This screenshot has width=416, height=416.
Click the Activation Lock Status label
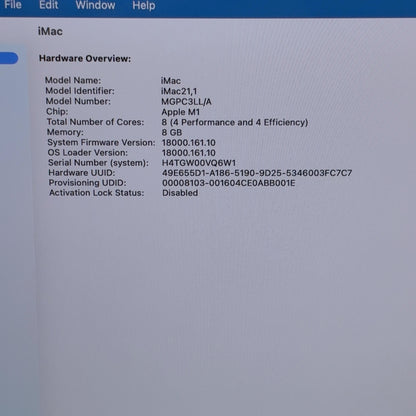(97, 193)
